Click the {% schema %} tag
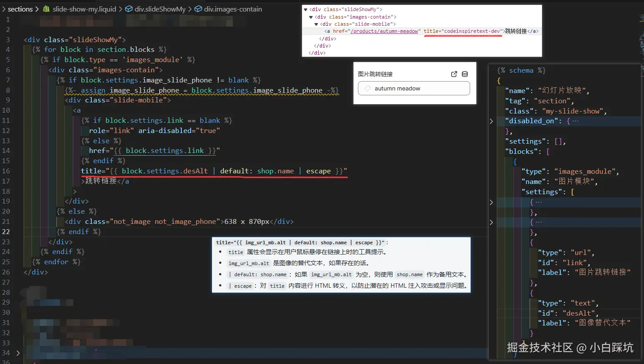The width and height of the screenshot is (644, 364). tap(521, 70)
